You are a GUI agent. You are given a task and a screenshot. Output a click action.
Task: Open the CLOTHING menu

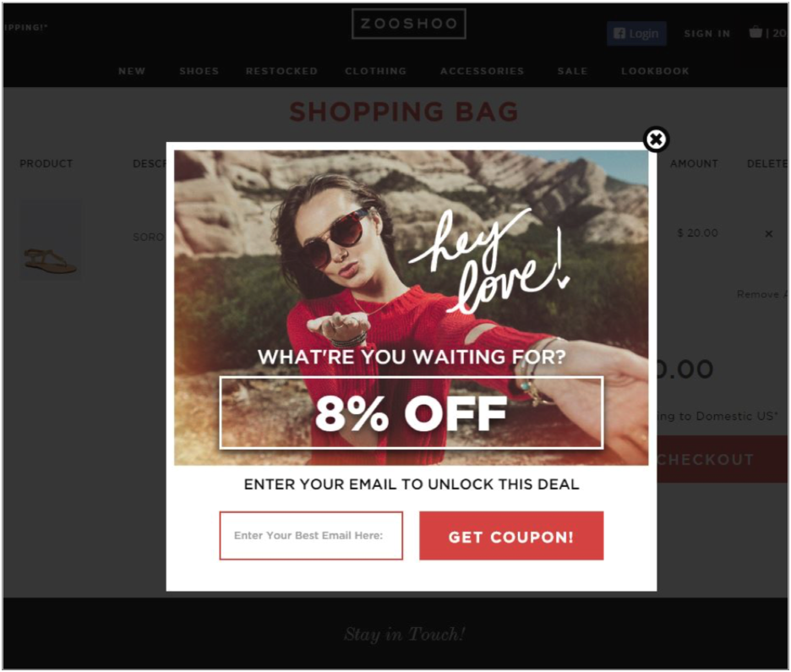point(375,71)
